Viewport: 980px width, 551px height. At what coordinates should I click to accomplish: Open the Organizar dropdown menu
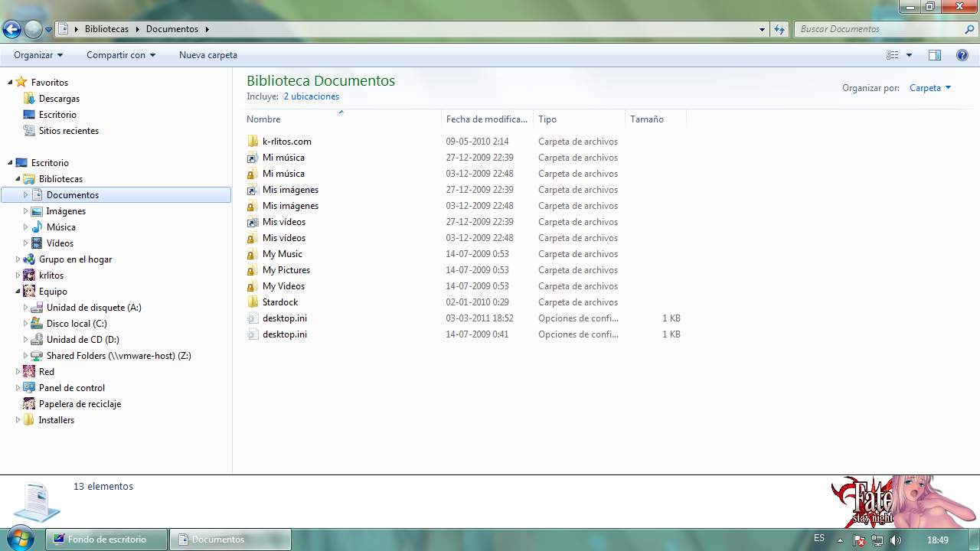pyautogui.click(x=38, y=55)
